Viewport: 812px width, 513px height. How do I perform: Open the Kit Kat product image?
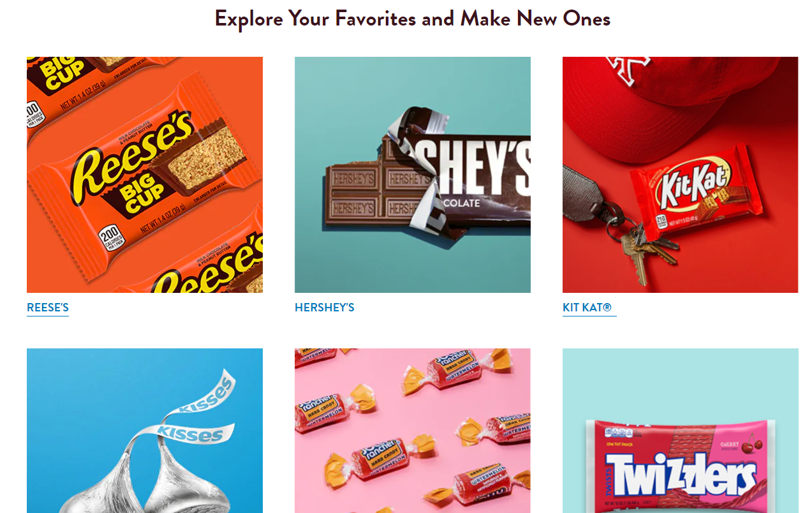tap(681, 175)
